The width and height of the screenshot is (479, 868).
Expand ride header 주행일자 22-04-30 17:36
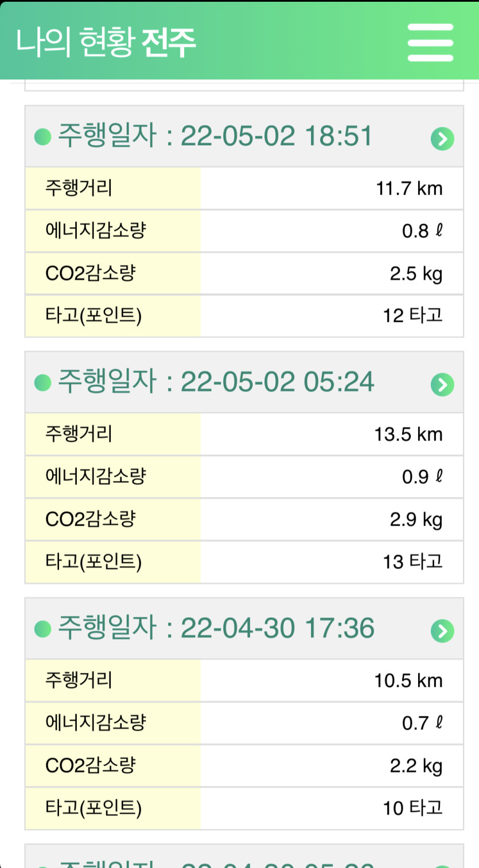click(x=244, y=629)
